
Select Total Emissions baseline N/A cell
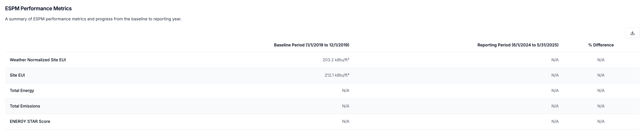(x=345, y=106)
